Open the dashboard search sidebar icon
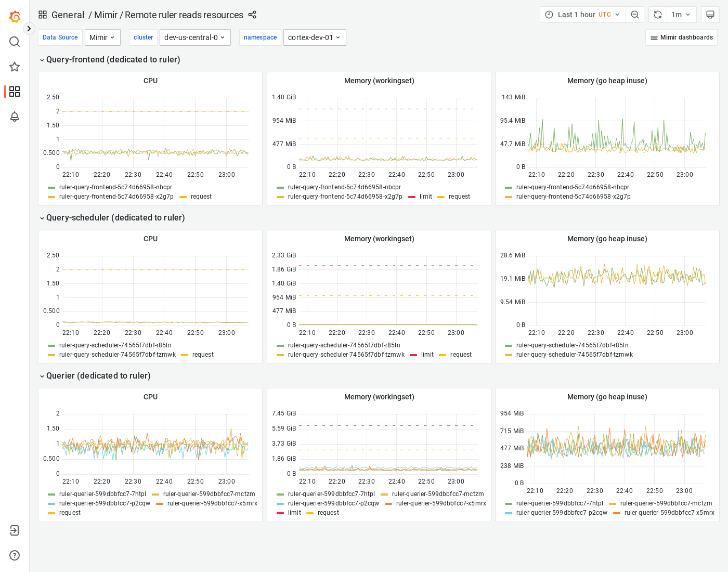This screenshot has height=572, width=728. [x=14, y=42]
